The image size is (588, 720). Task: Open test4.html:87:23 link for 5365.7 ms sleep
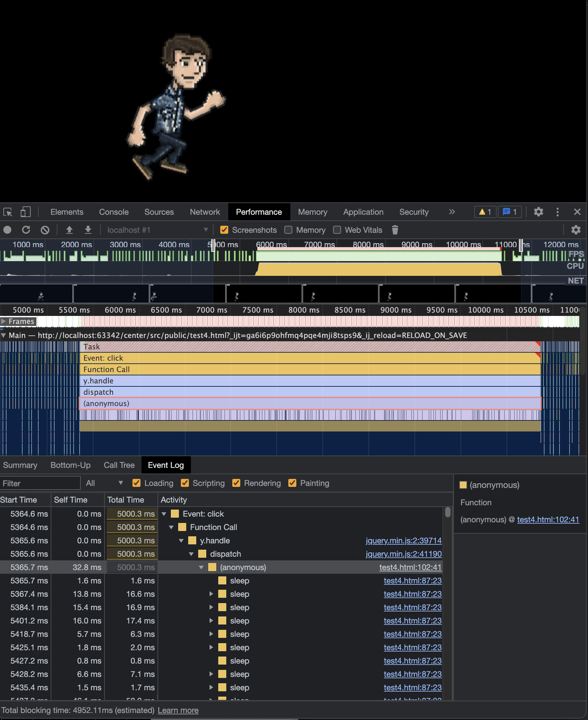pos(412,581)
